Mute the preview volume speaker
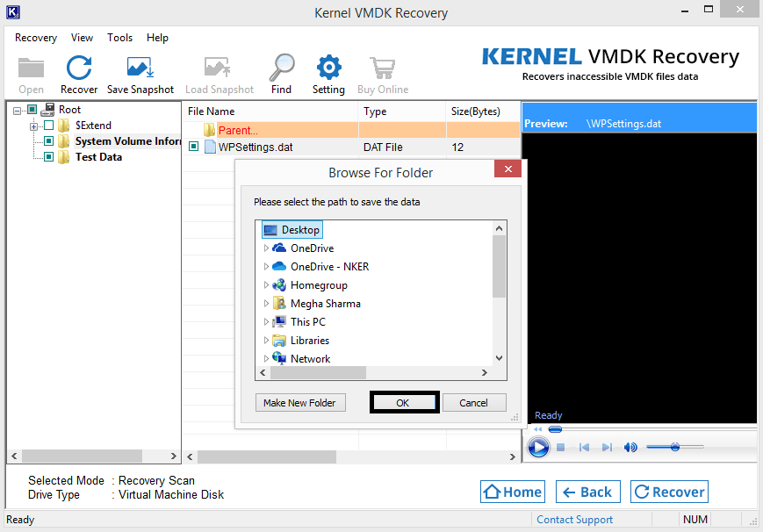The image size is (763, 532). 630,448
